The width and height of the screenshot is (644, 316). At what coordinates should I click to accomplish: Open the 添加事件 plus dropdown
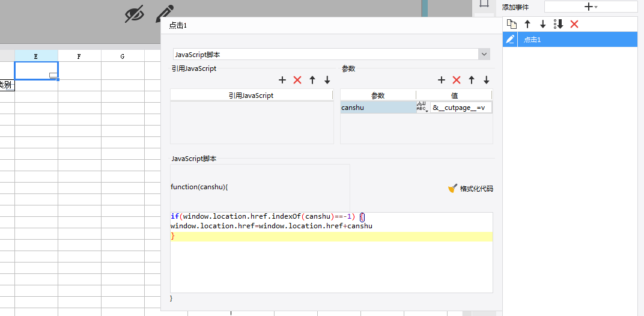pyautogui.click(x=591, y=7)
